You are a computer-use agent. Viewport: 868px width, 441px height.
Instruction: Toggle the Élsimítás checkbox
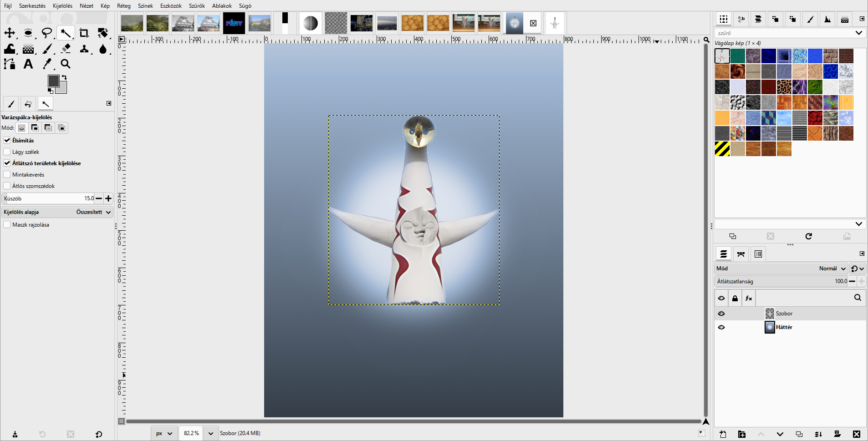7,140
